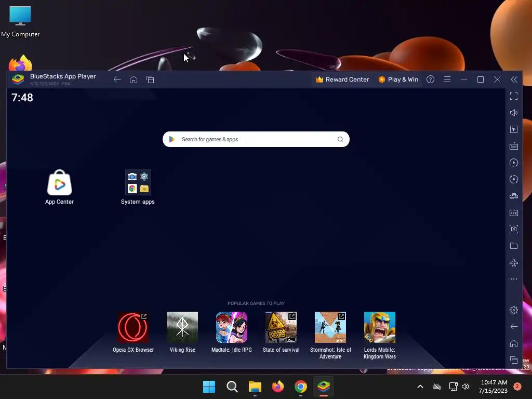Open Lords Mobile: Kingdom Wars tile
The height and width of the screenshot is (399, 532).
pos(380,336)
